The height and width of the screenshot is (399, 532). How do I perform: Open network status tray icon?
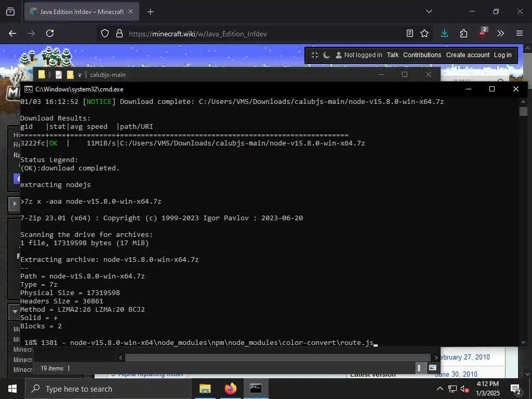coord(453,389)
